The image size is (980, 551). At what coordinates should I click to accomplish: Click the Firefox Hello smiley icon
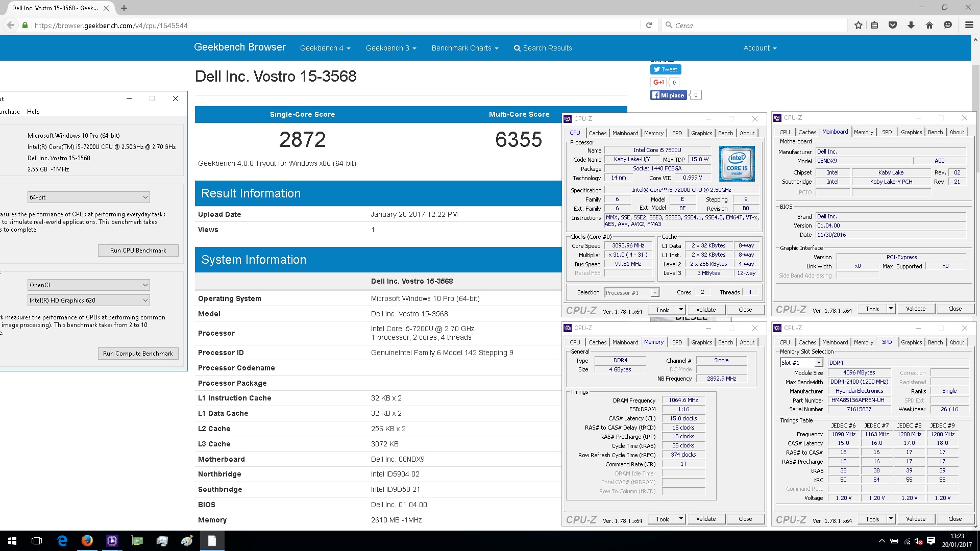point(948,25)
